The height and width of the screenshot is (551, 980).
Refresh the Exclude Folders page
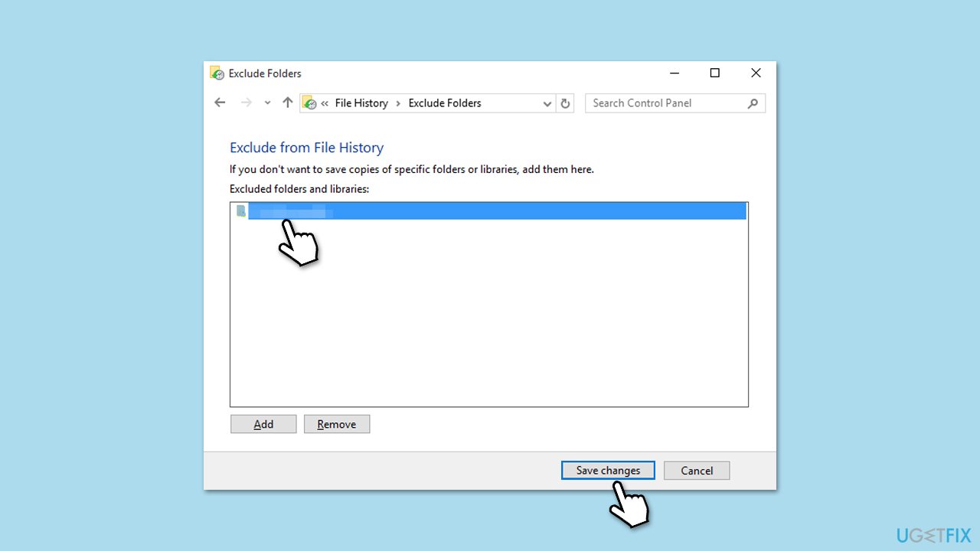(566, 103)
